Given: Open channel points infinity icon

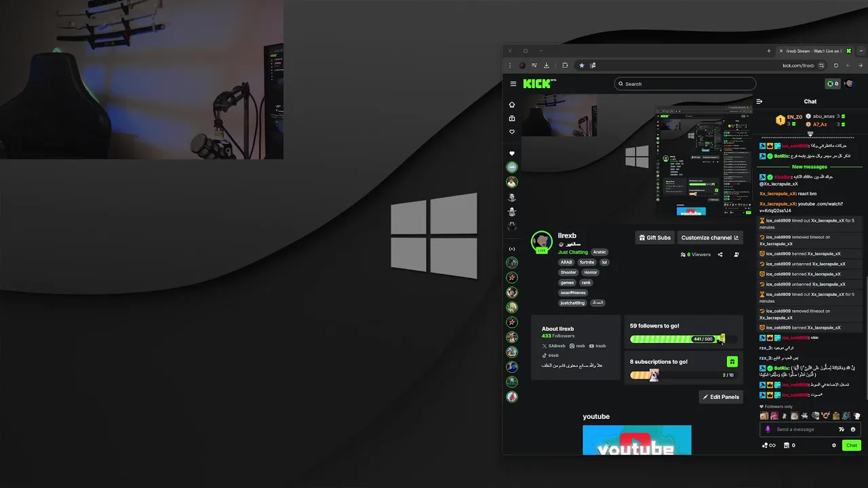Looking at the screenshot, I should [768, 445].
